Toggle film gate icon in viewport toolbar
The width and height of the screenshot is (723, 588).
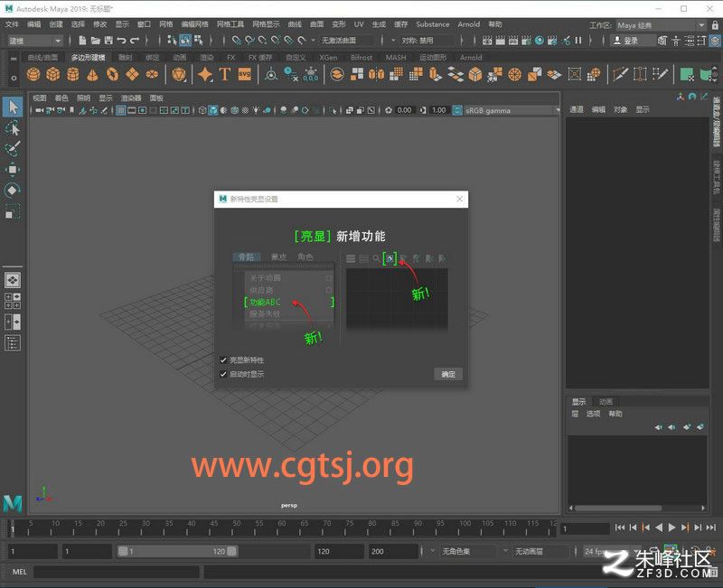(x=132, y=110)
